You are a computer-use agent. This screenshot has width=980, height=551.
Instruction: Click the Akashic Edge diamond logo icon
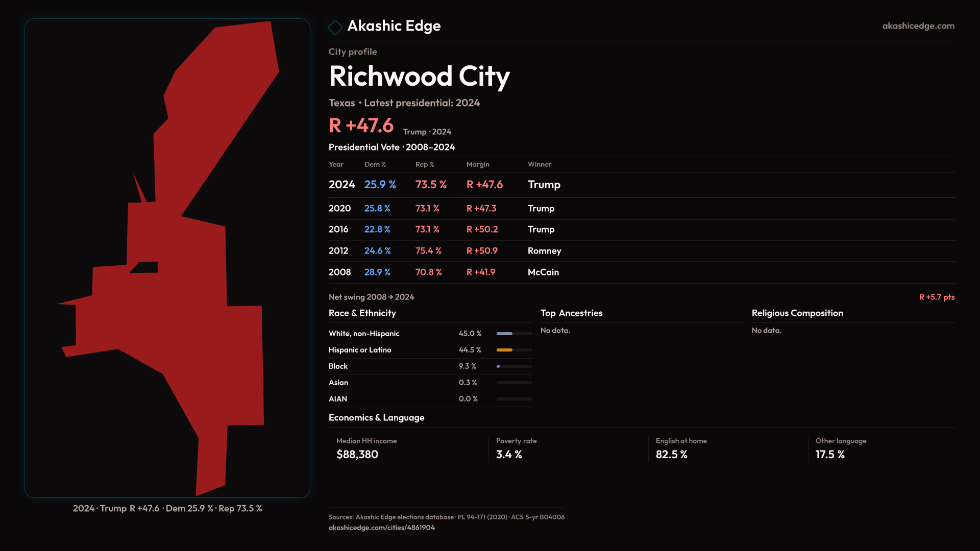(335, 27)
